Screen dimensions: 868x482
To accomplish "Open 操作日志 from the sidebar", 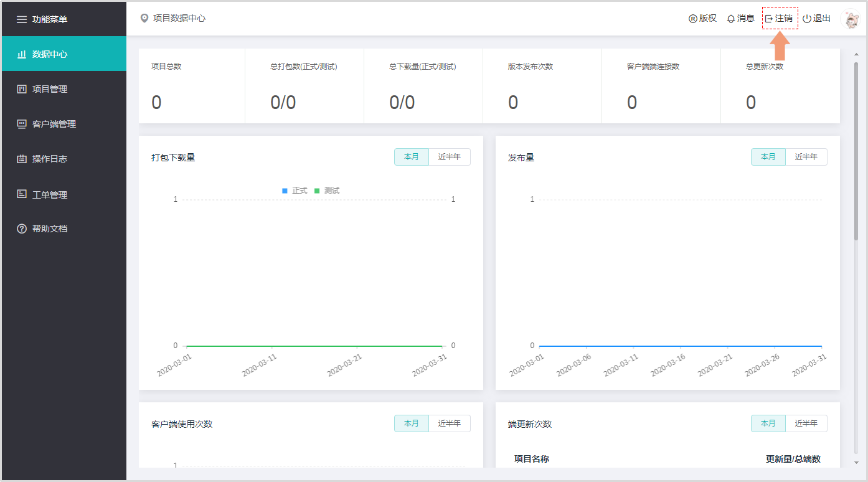I will [50, 159].
